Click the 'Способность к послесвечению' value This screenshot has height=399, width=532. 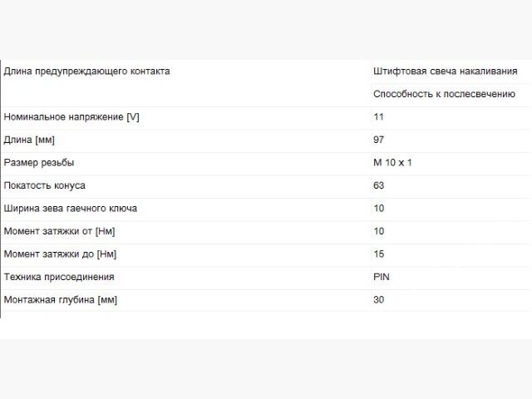pos(444,95)
